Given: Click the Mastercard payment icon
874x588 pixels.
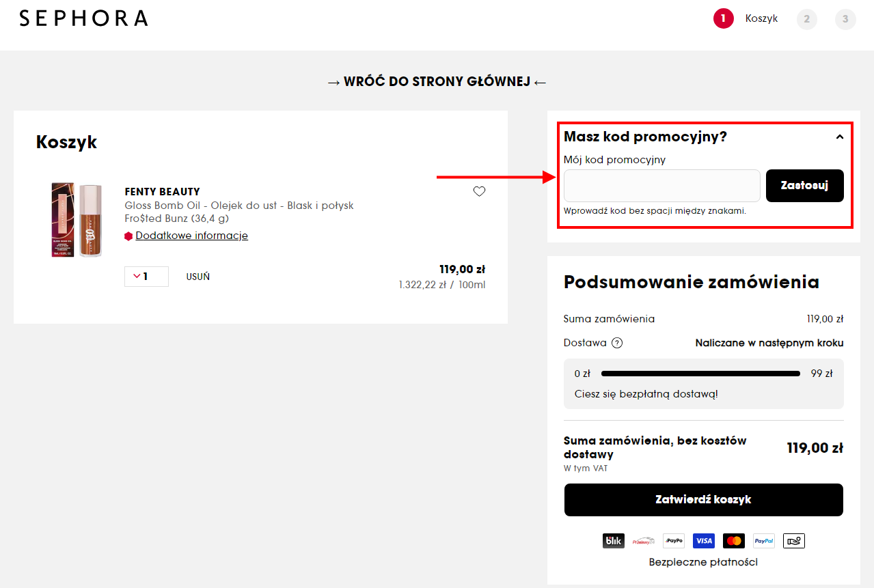Looking at the screenshot, I should coord(734,541).
